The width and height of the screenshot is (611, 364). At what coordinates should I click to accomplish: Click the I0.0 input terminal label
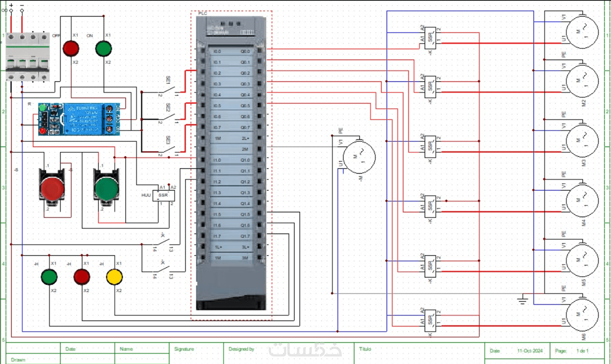pyautogui.click(x=217, y=51)
